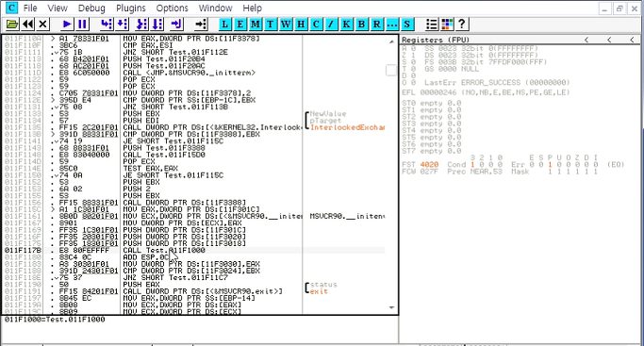Show Patches via slash button
Viewport: 644px width, 346px height.
point(331,25)
